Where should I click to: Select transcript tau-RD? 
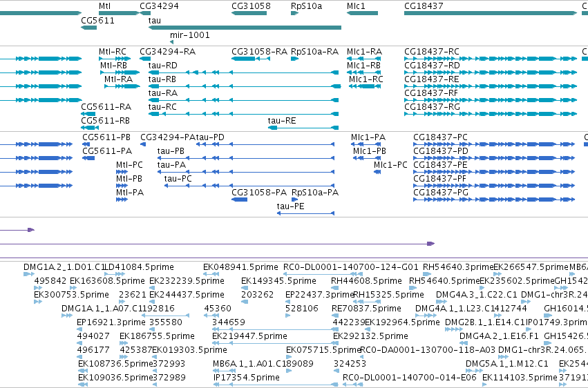point(163,65)
